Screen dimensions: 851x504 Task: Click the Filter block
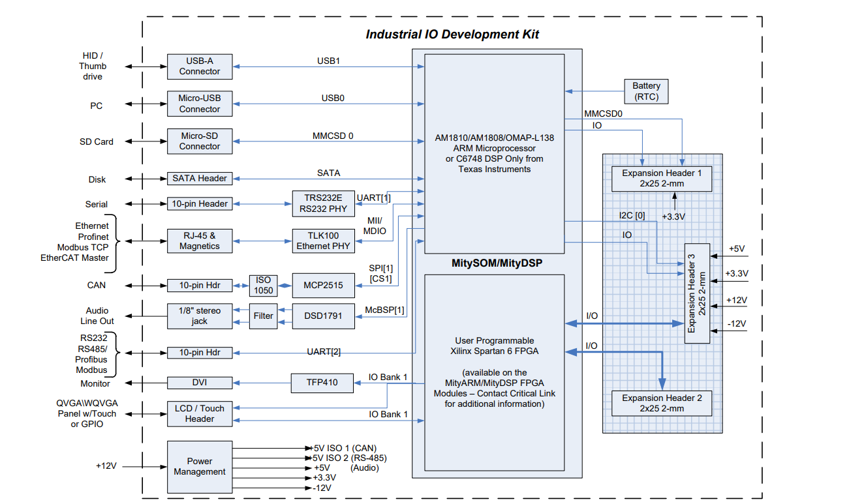coord(264,316)
